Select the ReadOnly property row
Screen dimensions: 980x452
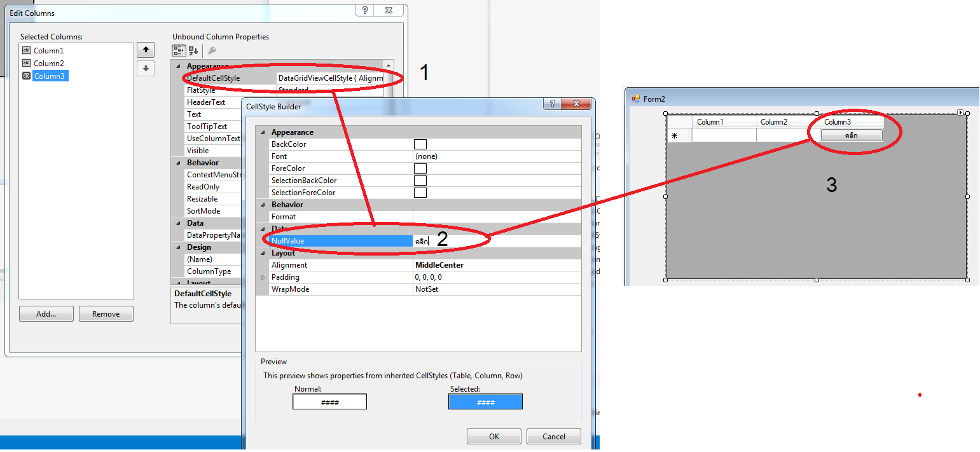coord(213,187)
